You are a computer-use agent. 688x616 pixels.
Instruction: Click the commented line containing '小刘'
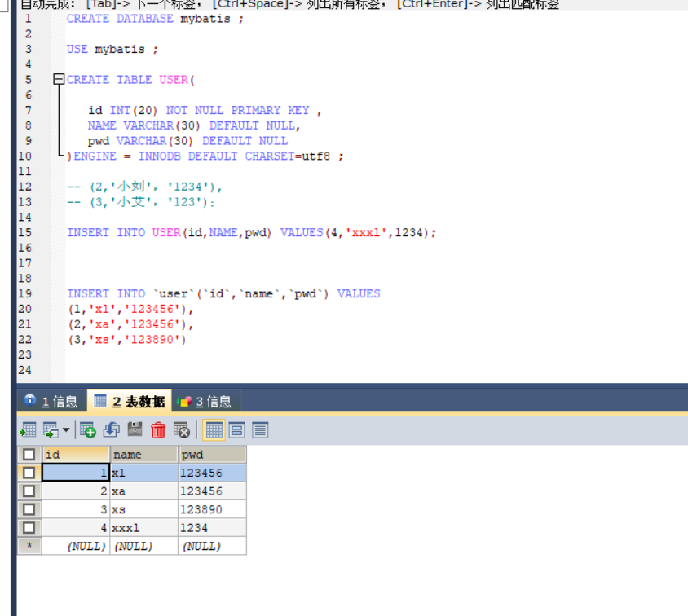(x=144, y=187)
